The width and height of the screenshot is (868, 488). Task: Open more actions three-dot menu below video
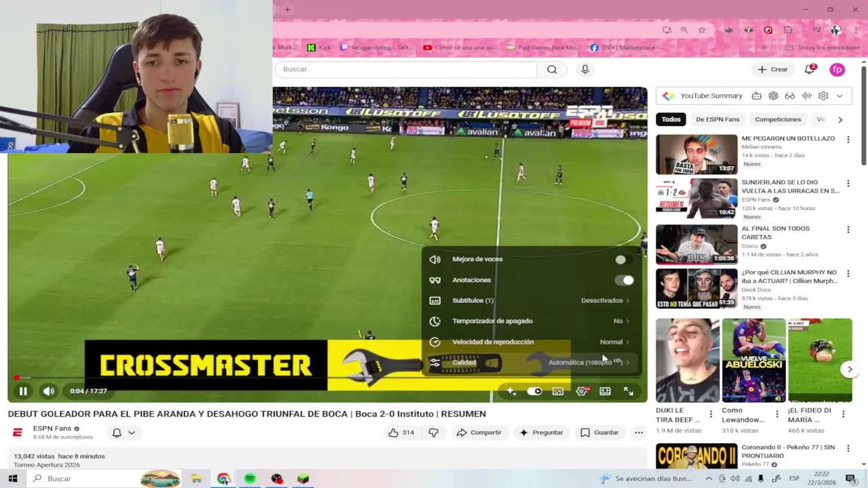pos(639,432)
